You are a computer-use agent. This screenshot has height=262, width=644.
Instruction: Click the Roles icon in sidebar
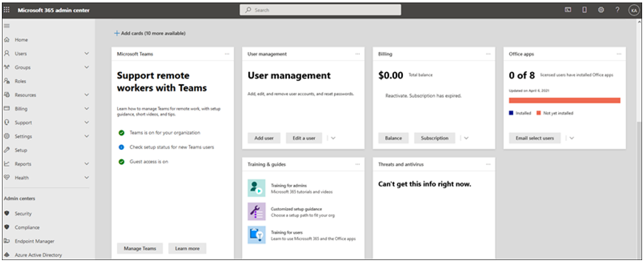tap(6, 81)
